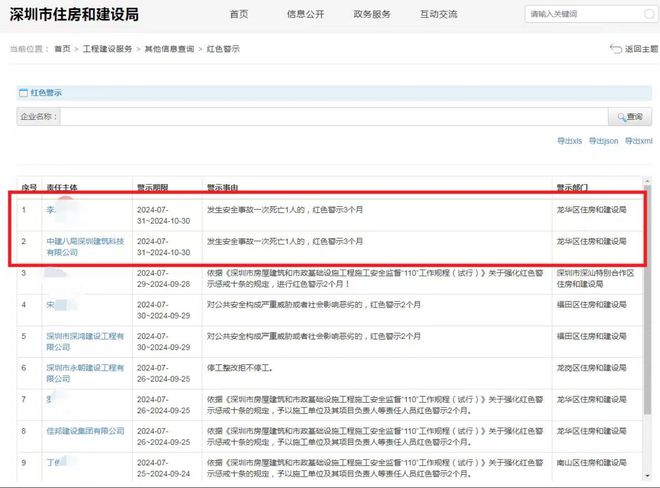Click the 警示部门 column header
The height and width of the screenshot is (488, 660).
(572, 187)
